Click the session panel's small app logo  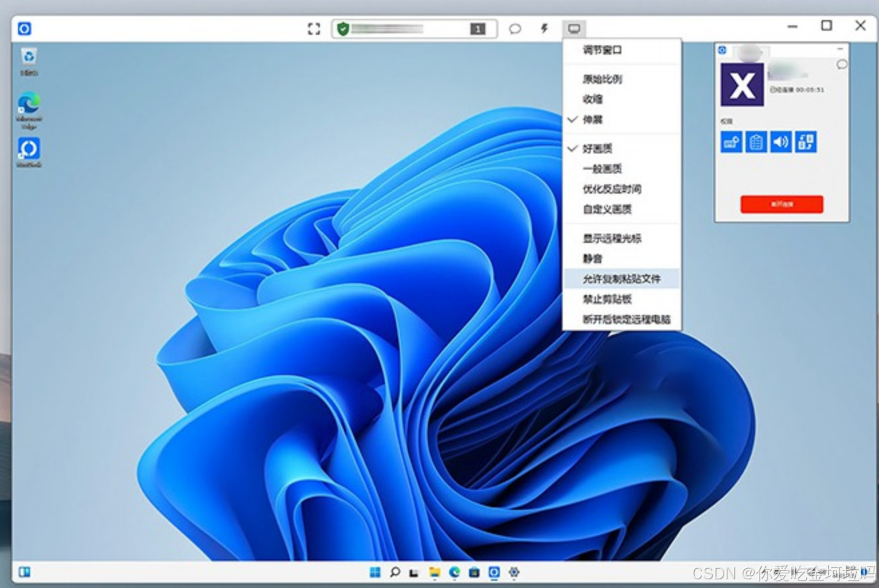pyautogui.click(x=721, y=50)
